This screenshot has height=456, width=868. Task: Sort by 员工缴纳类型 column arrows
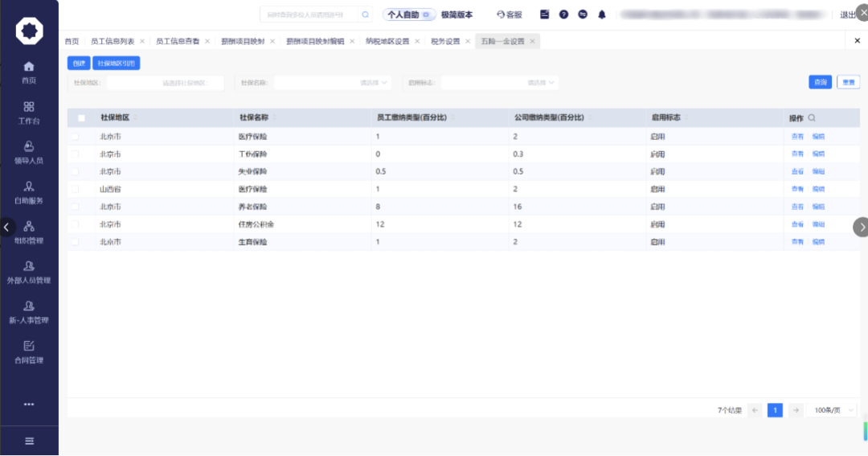tap(452, 117)
